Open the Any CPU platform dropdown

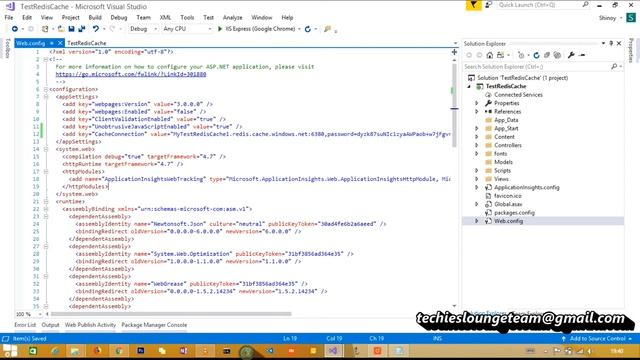[187, 29]
